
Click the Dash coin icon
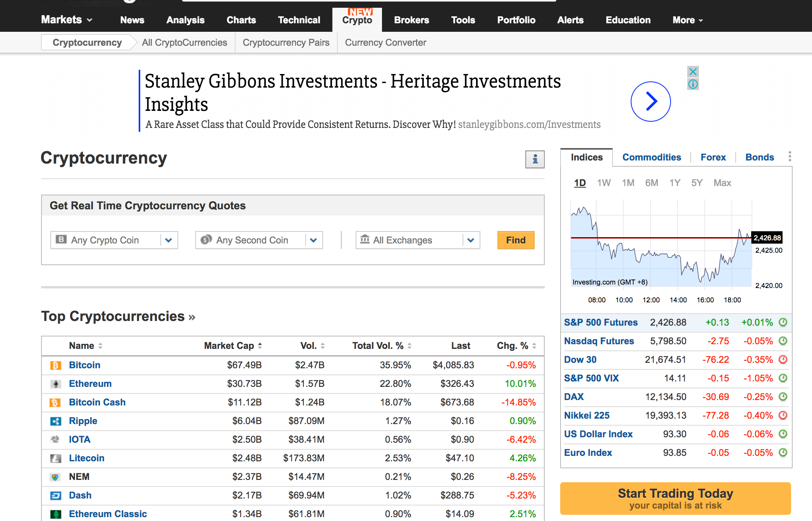click(55, 495)
